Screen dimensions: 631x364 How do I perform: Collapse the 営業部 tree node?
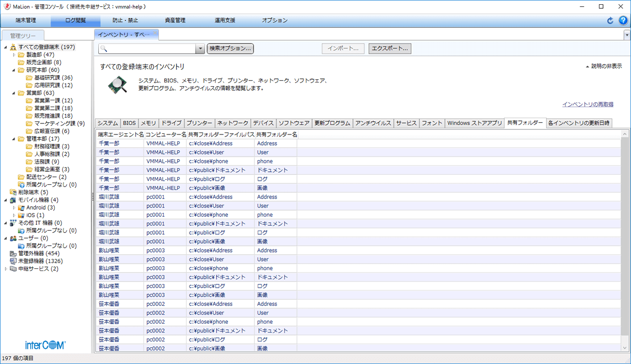point(14,93)
